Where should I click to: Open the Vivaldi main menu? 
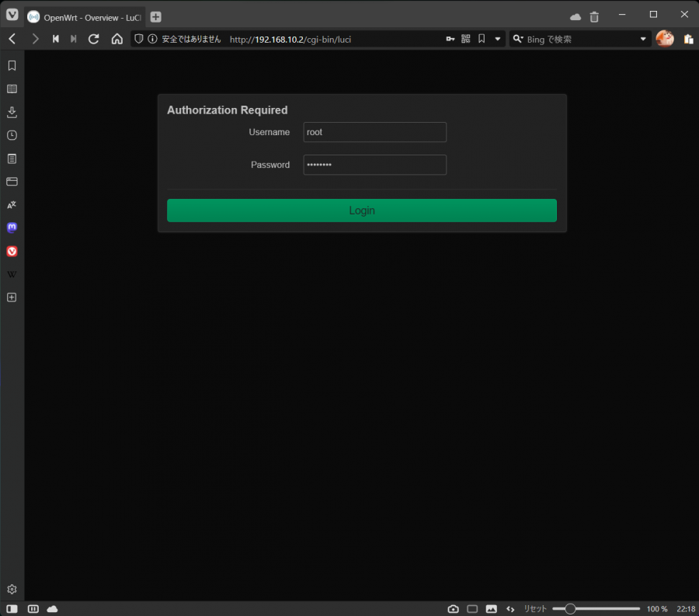(12, 16)
